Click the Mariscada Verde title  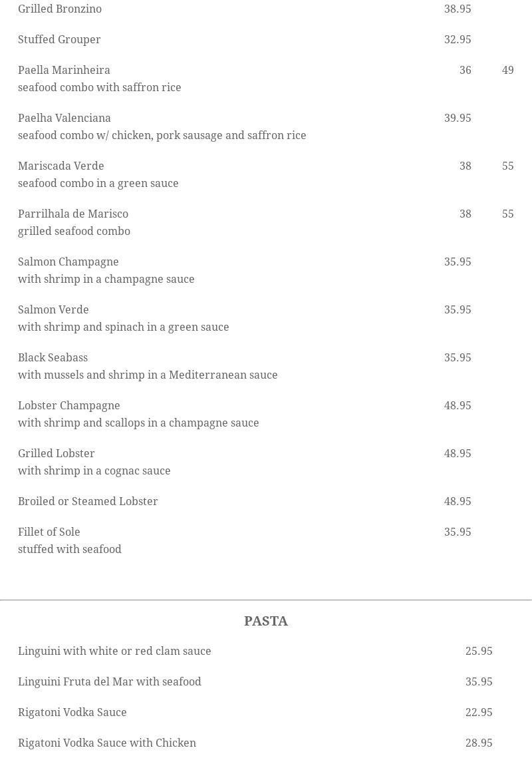(61, 166)
